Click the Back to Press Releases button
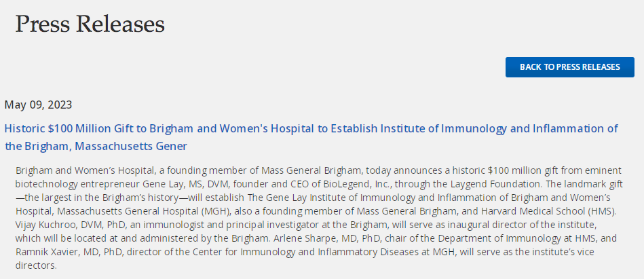Viewport: 644px width, 279px height. pyautogui.click(x=569, y=67)
